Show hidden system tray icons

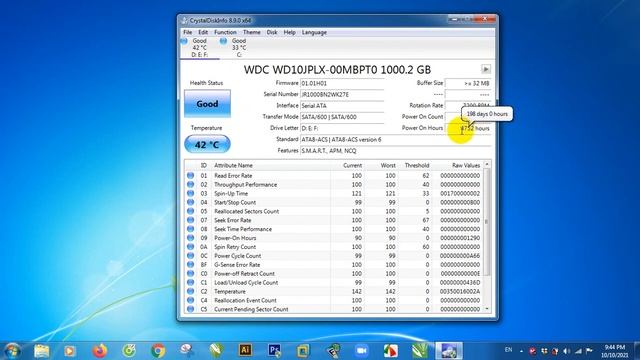[x=521, y=351]
